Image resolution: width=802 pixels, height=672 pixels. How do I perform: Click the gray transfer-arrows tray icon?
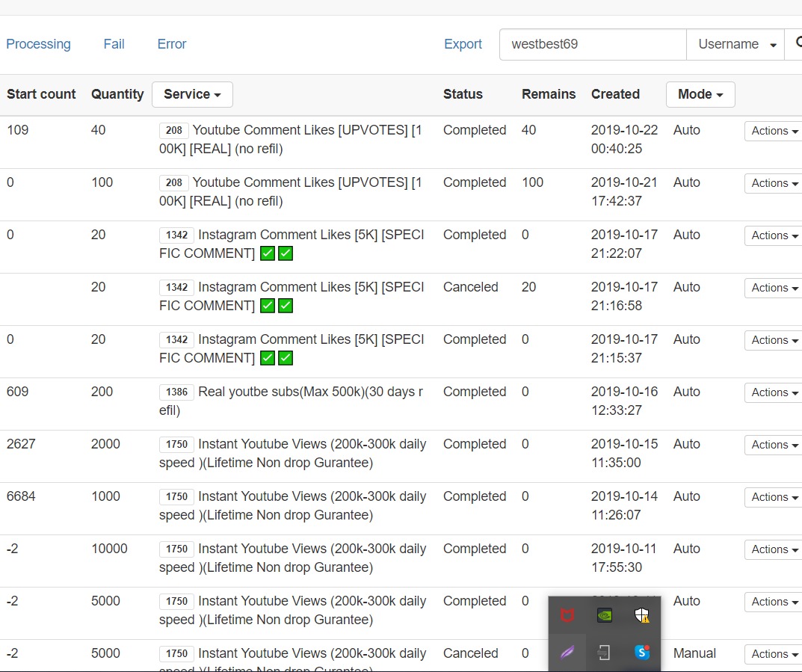pyautogui.click(x=605, y=652)
